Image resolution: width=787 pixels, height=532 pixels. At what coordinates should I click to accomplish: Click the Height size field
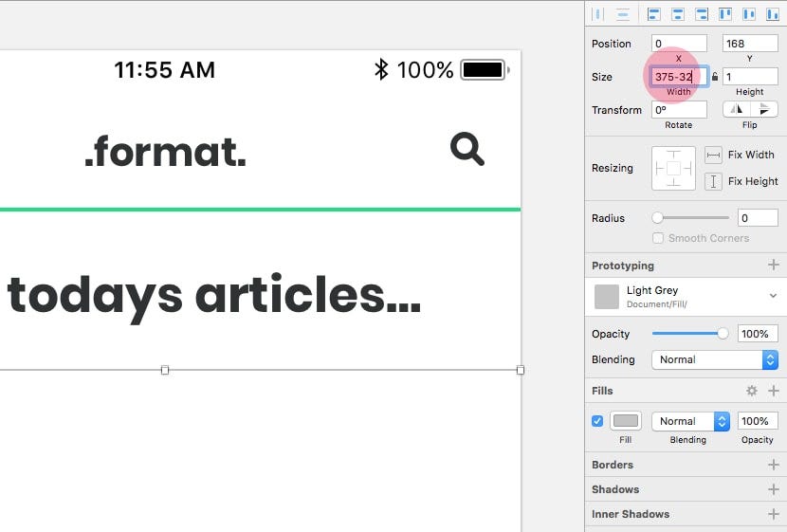(x=750, y=77)
